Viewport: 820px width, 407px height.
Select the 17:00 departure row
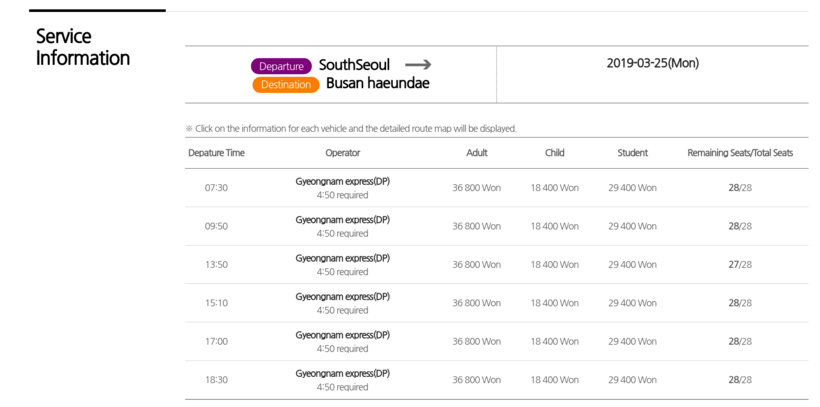point(216,341)
